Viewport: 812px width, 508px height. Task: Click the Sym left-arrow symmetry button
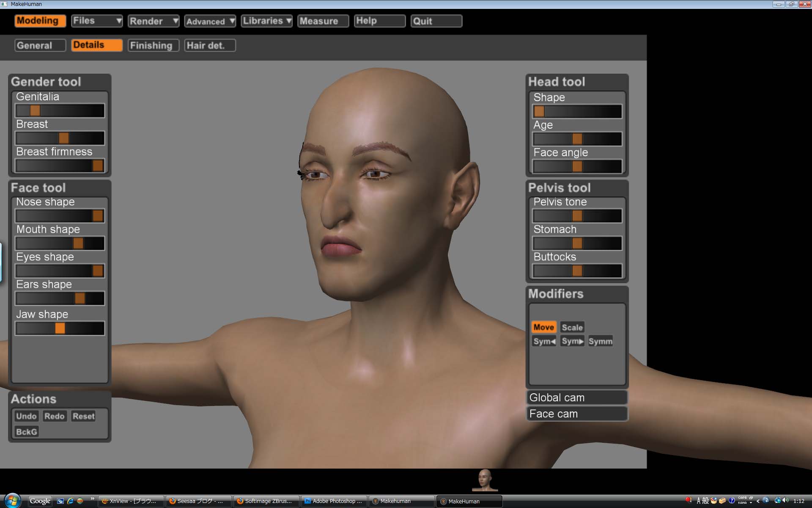(x=543, y=341)
